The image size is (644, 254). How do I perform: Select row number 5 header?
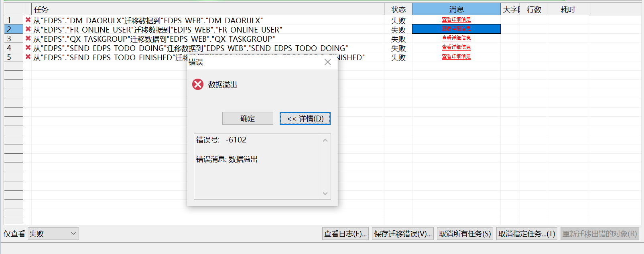(13, 57)
